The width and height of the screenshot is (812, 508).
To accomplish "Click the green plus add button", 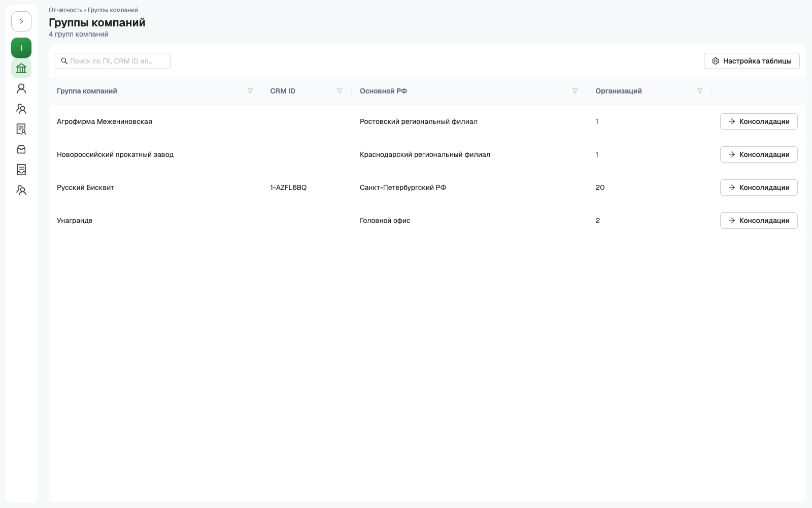I will click(x=21, y=48).
